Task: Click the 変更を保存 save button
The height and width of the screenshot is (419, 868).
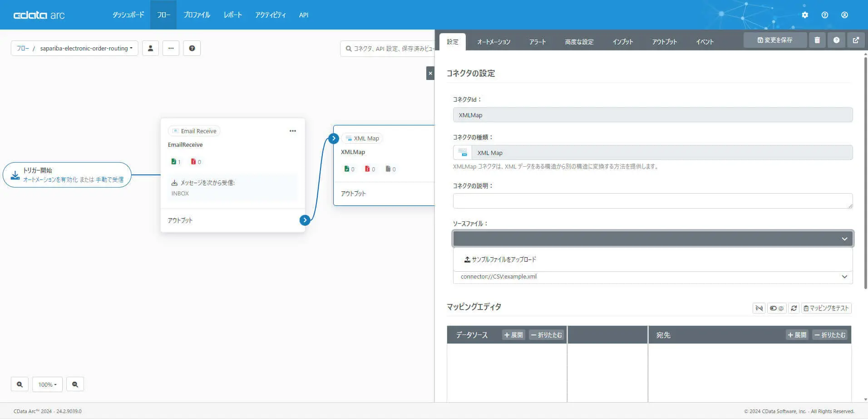Action: click(x=775, y=40)
